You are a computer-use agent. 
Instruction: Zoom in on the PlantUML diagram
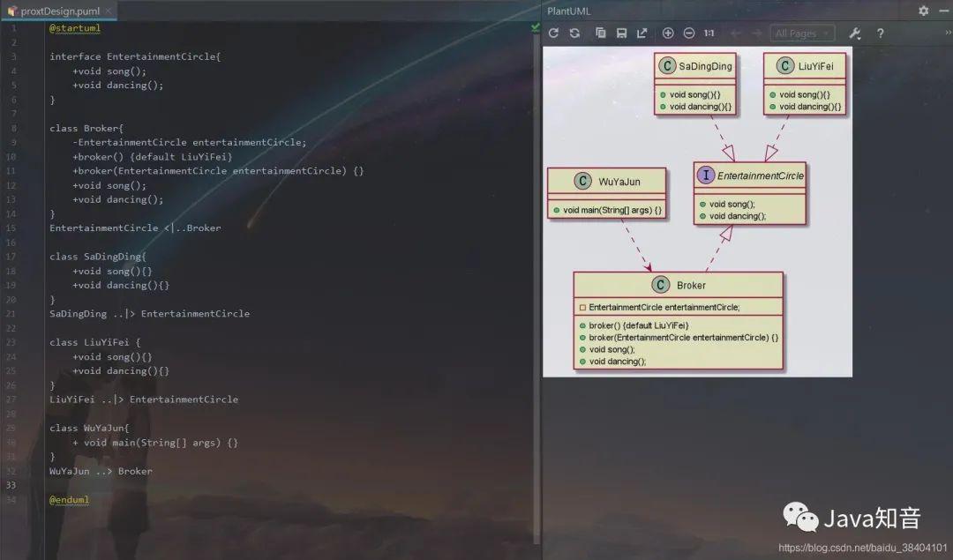tap(668, 33)
